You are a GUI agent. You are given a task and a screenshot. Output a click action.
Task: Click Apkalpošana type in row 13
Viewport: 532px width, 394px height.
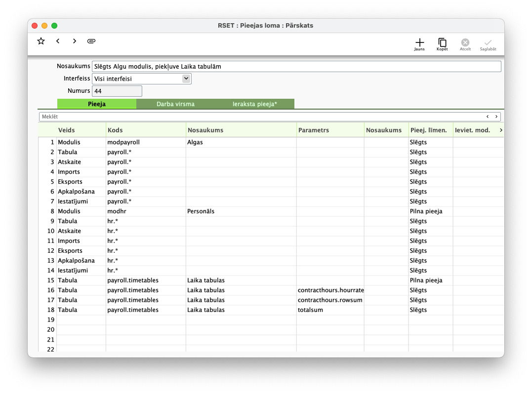[81, 261]
